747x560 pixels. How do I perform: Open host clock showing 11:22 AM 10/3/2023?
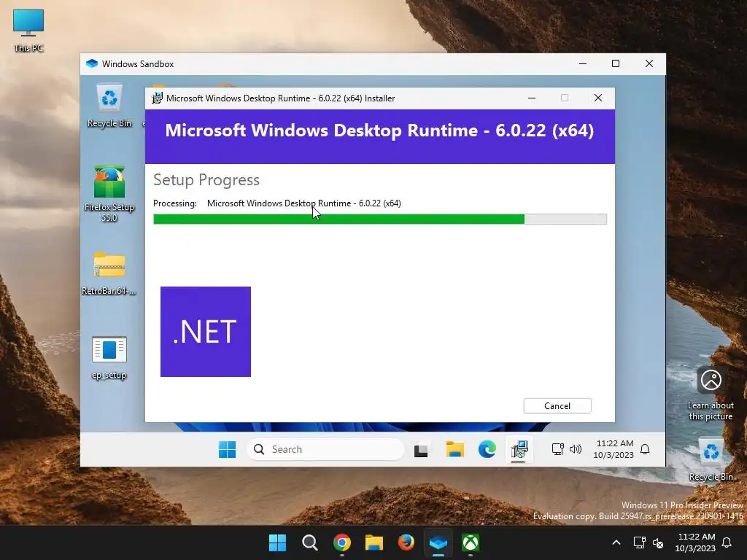click(695, 542)
